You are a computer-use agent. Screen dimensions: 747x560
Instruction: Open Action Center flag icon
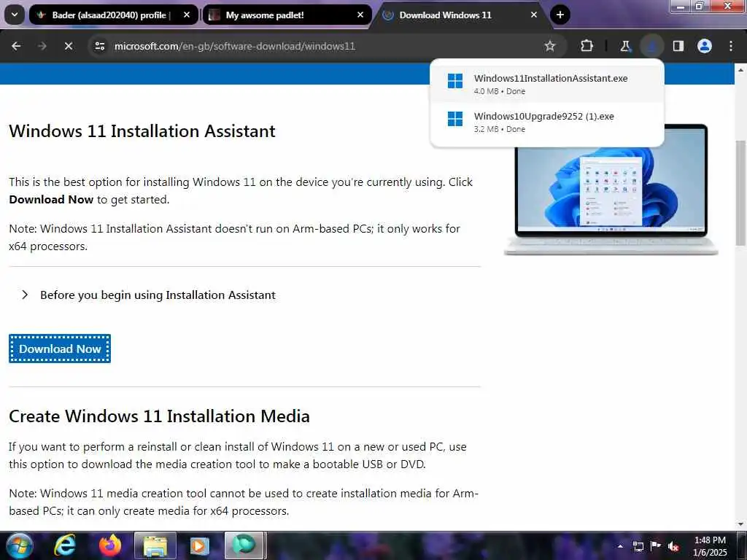point(656,546)
